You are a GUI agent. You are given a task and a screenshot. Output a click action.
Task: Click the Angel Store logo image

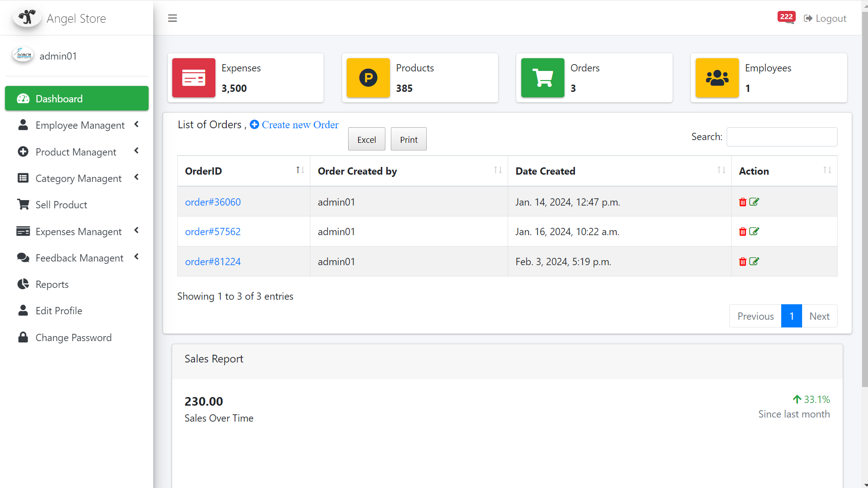[x=27, y=18]
